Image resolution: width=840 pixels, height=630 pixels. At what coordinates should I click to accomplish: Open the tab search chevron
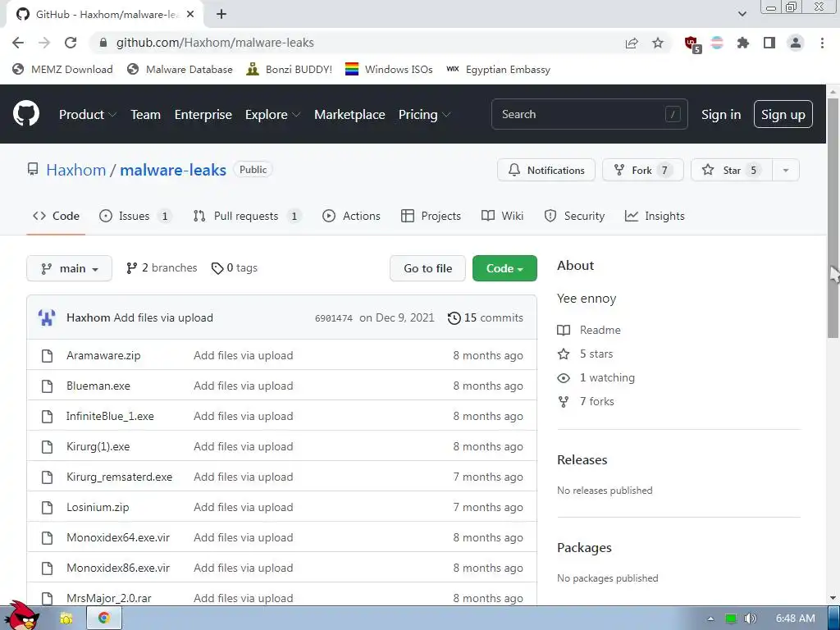pyautogui.click(x=742, y=14)
